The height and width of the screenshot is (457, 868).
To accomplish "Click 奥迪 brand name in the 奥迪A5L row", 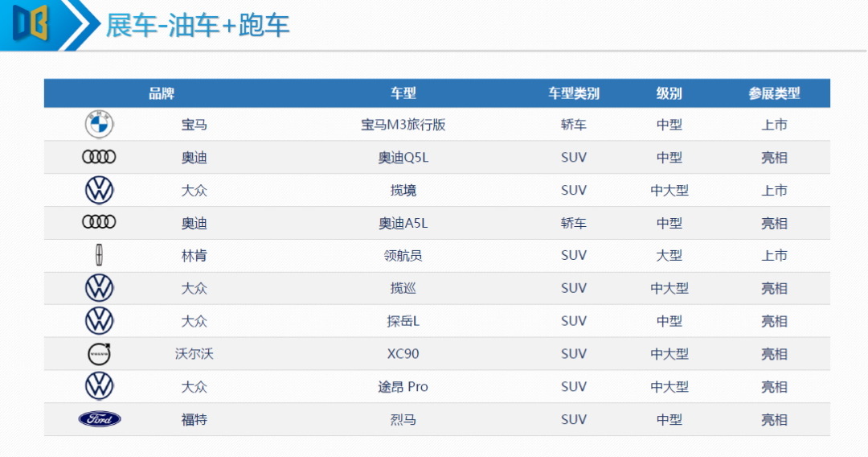I will point(194,223).
